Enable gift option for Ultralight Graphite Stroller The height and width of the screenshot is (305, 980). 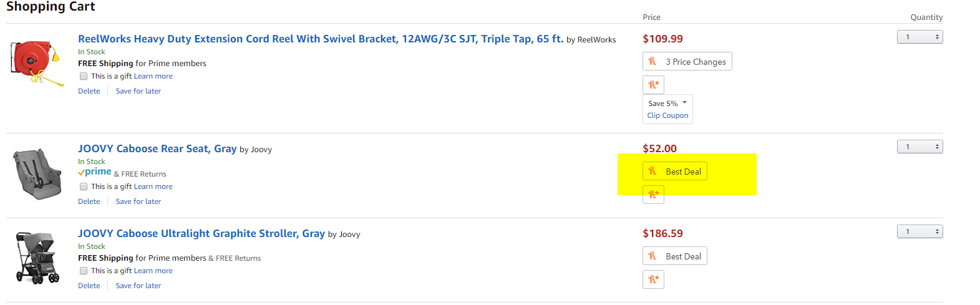84,271
